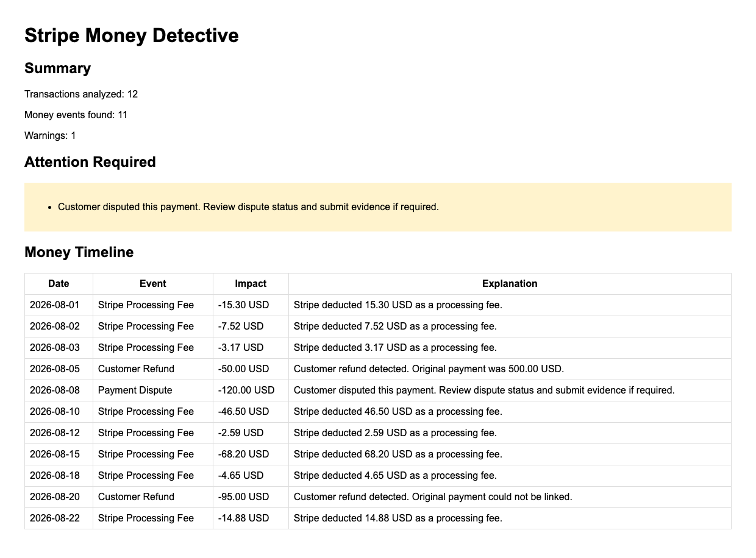Image resolution: width=756 pixels, height=558 pixels.
Task: Select the Summary heading
Action: (x=57, y=68)
